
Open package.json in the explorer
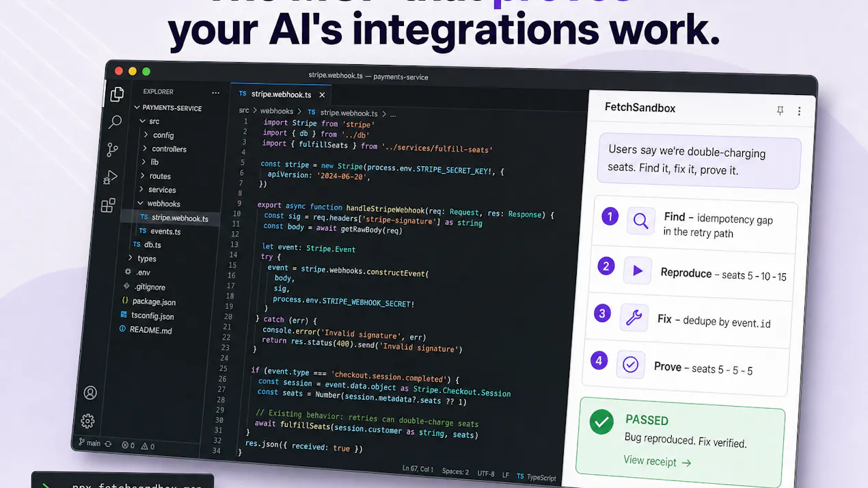pos(149,301)
